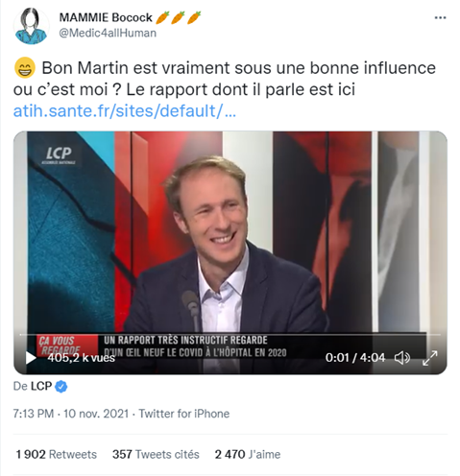Viewport: 460px width, 476px height.
Task: Click the MAMMIE Bocock profile avatar
Action: pos(31,26)
